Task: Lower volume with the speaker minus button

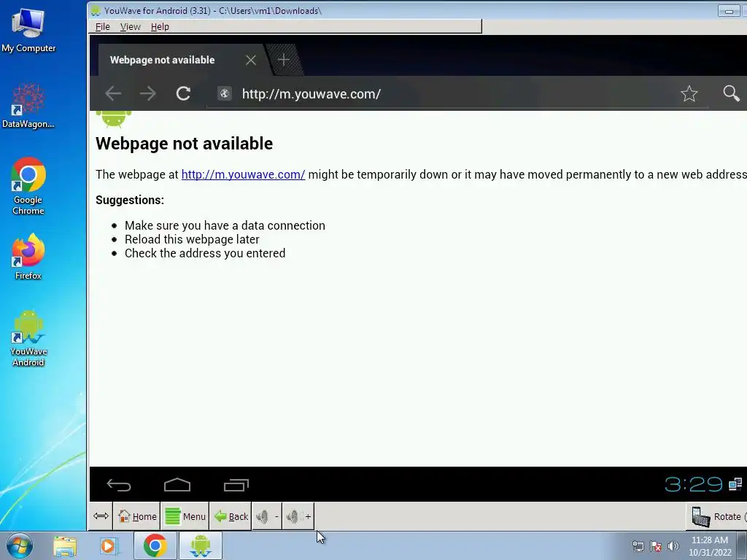Action: [x=267, y=516]
